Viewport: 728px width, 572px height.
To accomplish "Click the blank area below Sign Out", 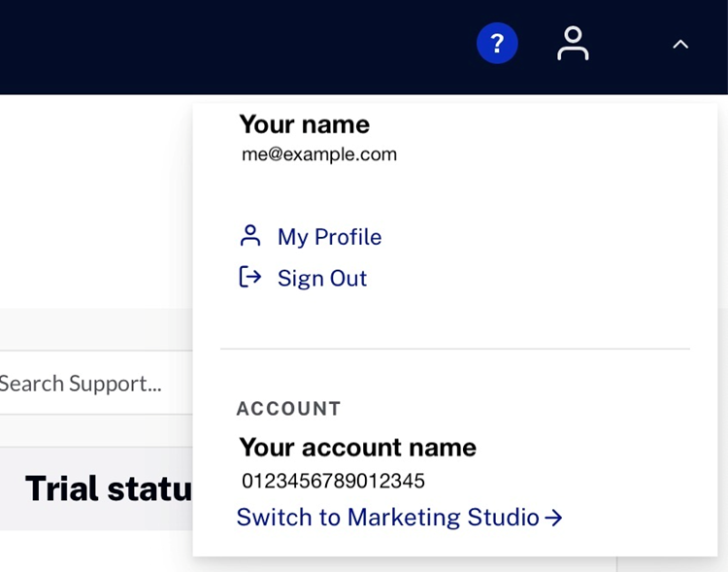I will pos(455,319).
